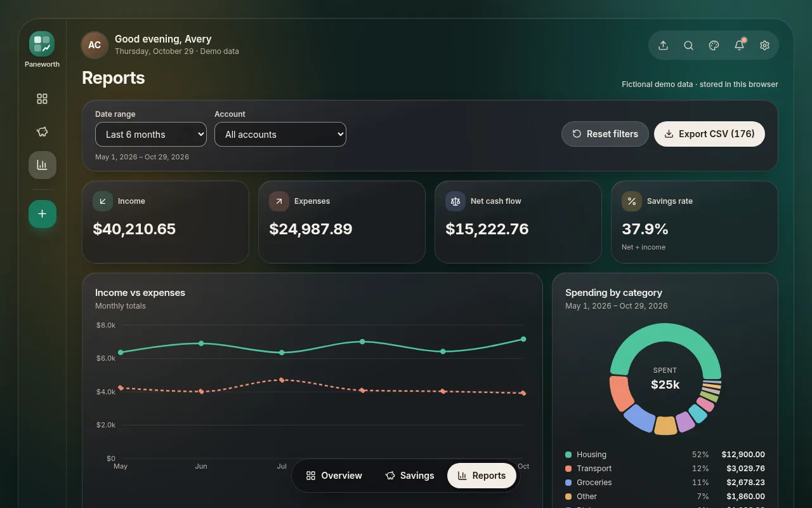Click the Savings rate percent icon
Screen dimensions: 812x508
[x=632, y=201]
